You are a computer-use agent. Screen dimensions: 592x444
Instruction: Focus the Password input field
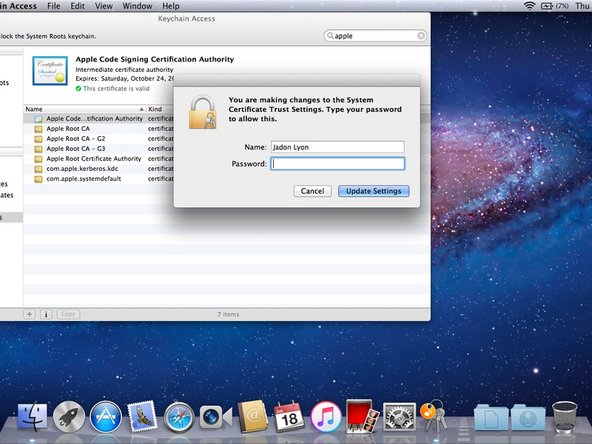(x=338, y=164)
